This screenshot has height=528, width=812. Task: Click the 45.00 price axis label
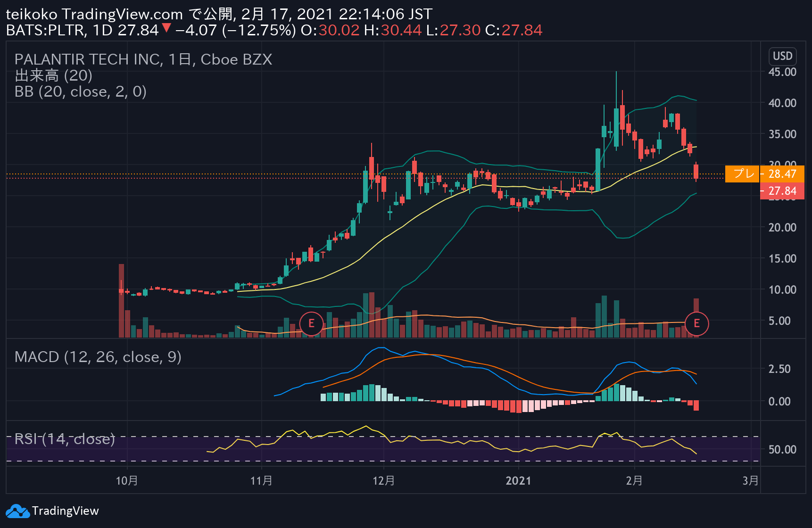tap(782, 72)
